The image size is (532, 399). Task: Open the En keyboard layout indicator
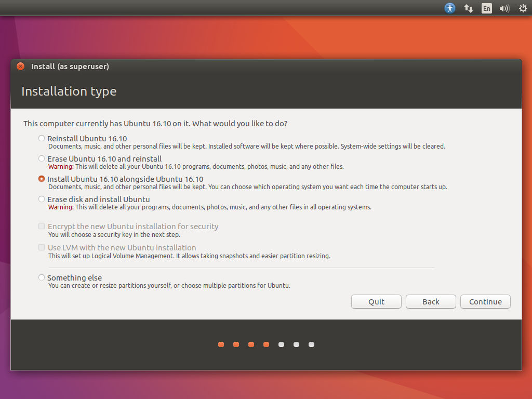pos(486,8)
